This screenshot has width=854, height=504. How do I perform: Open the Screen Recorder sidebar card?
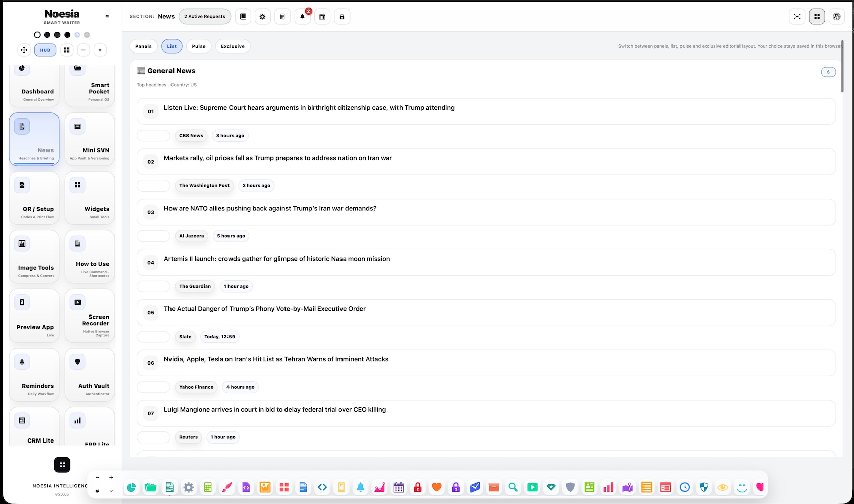click(90, 316)
